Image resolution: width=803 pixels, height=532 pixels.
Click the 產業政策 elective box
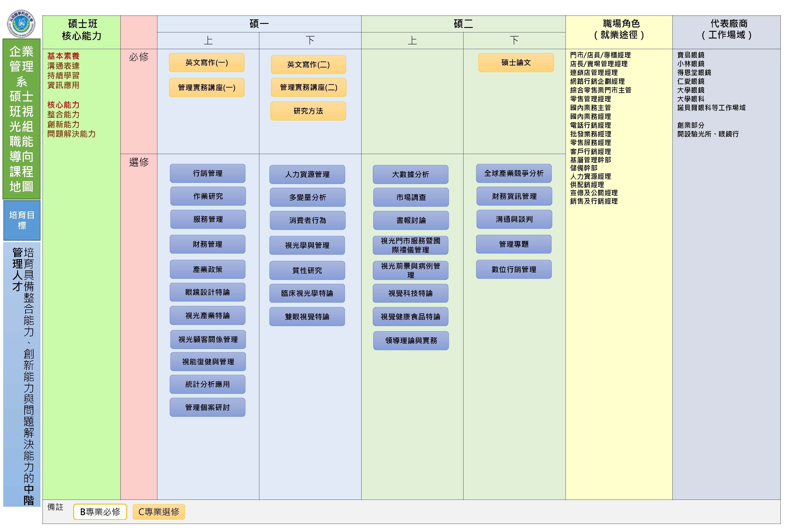point(208,269)
